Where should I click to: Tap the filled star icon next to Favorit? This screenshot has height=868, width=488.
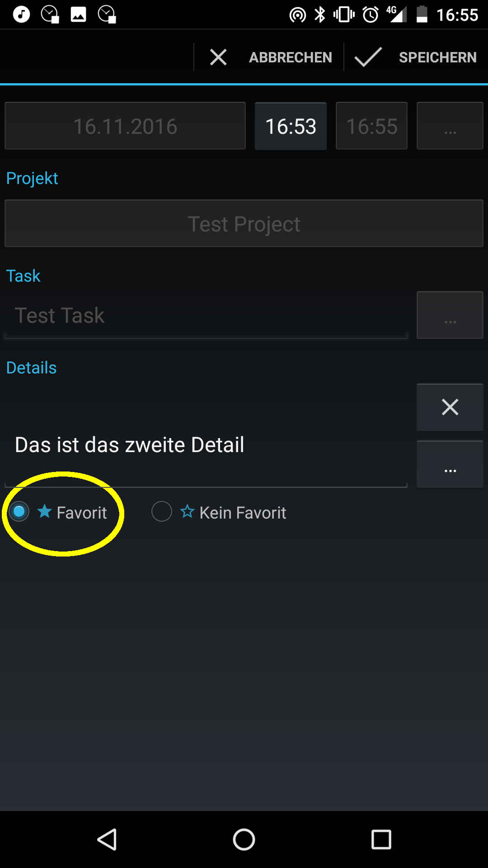pyautogui.click(x=45, y=511)
